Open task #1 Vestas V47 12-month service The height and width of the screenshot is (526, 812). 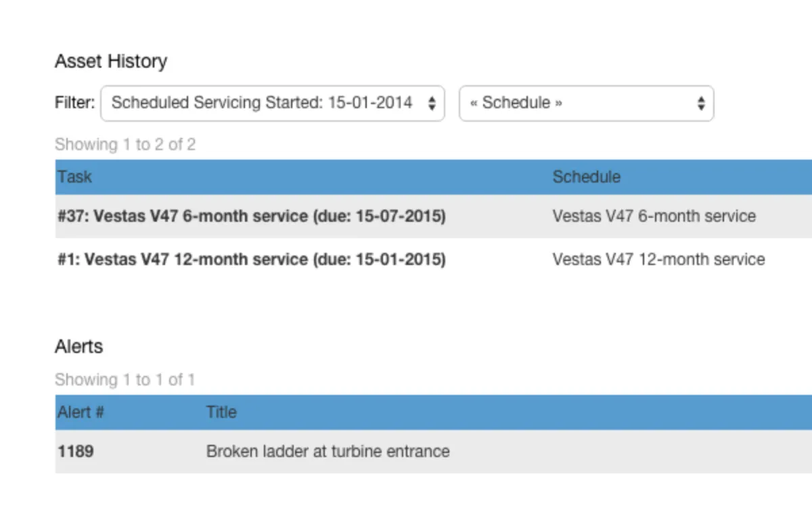[251, 260]
